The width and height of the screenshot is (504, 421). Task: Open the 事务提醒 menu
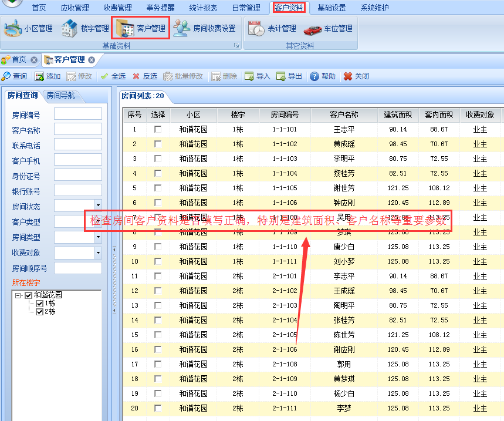click(161, 8)
